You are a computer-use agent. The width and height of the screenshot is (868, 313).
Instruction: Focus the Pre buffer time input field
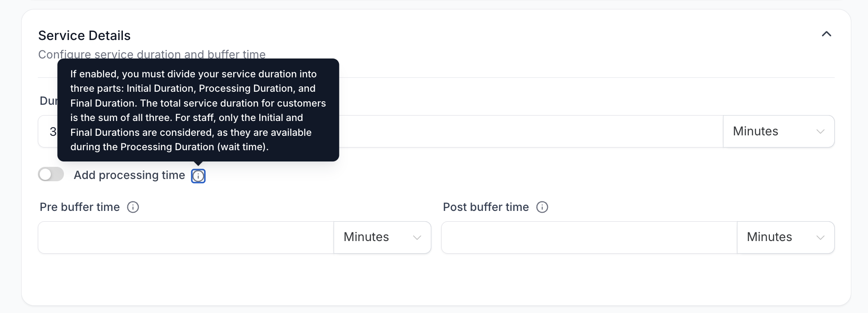[186, 237]
